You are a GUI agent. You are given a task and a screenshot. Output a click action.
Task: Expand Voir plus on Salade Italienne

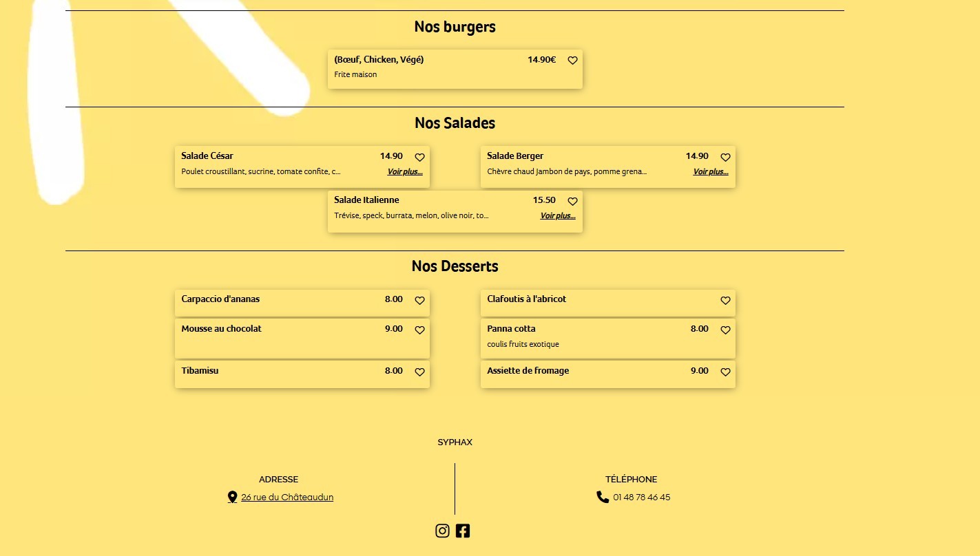tap(558, 216)
